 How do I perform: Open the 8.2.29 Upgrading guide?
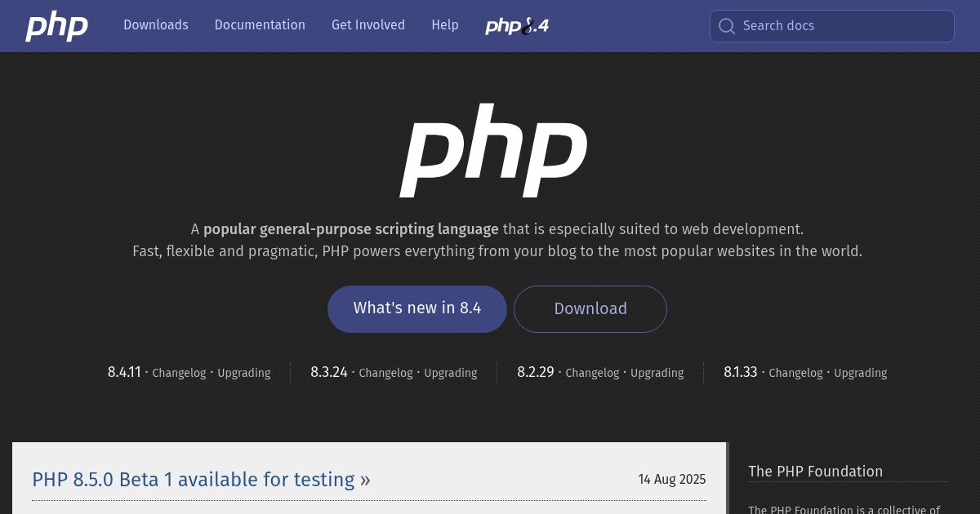click(x=657, y=373)
